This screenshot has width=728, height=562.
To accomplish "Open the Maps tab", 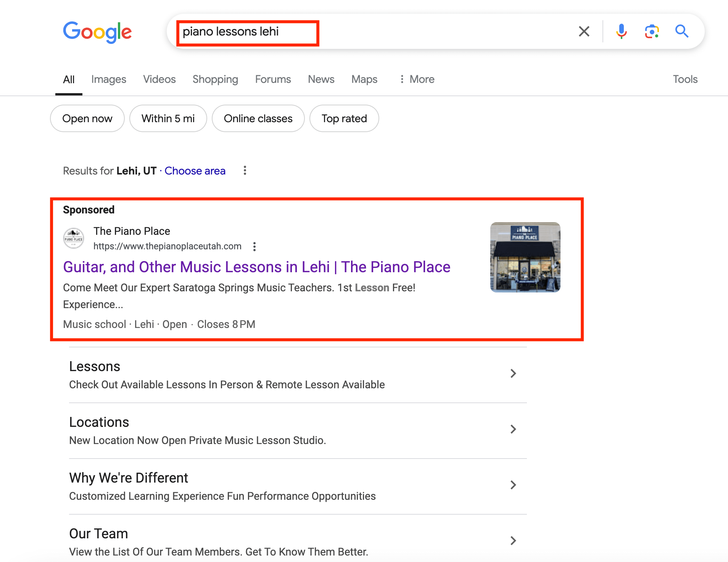I will pos(364,79).
